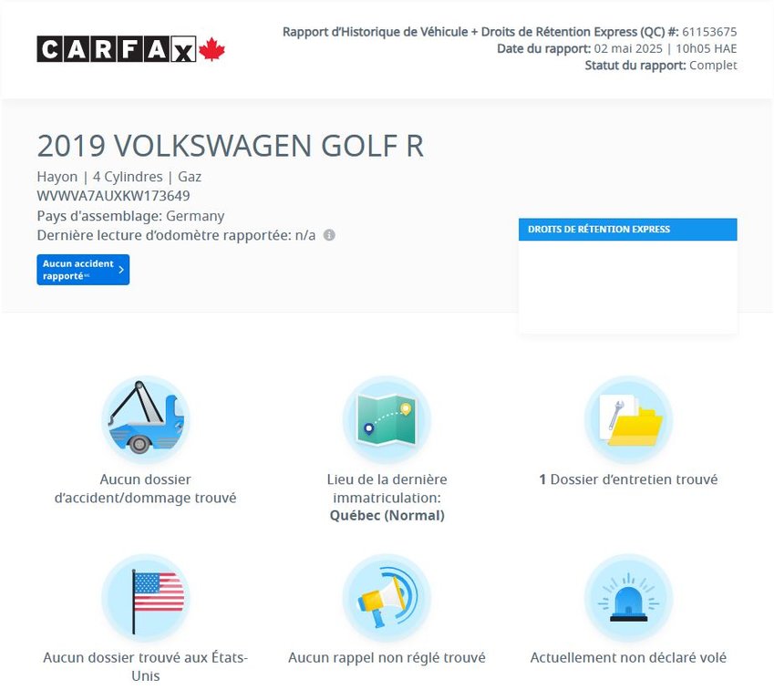Click the 'Québec (Normal)' bold text

coord(387,516)
